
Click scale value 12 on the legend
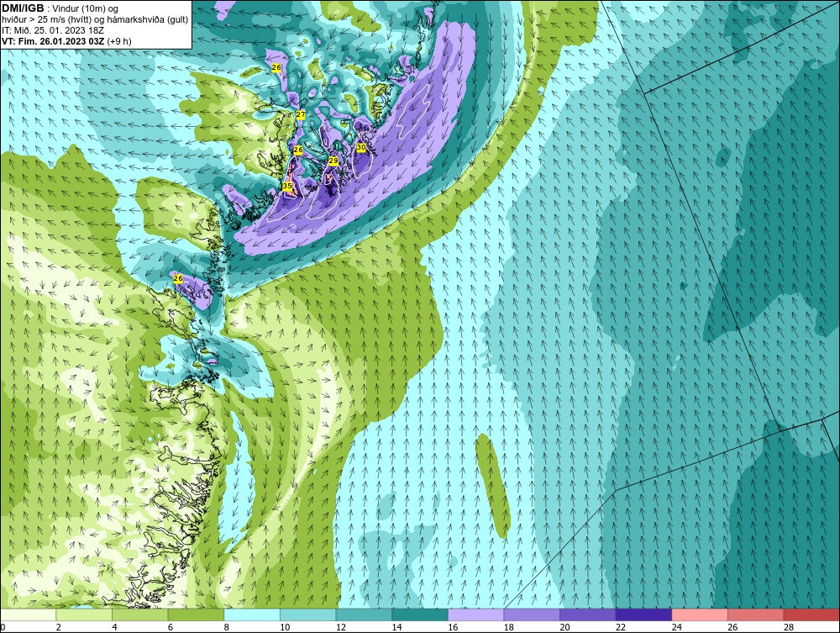click(x=341, y=627)
